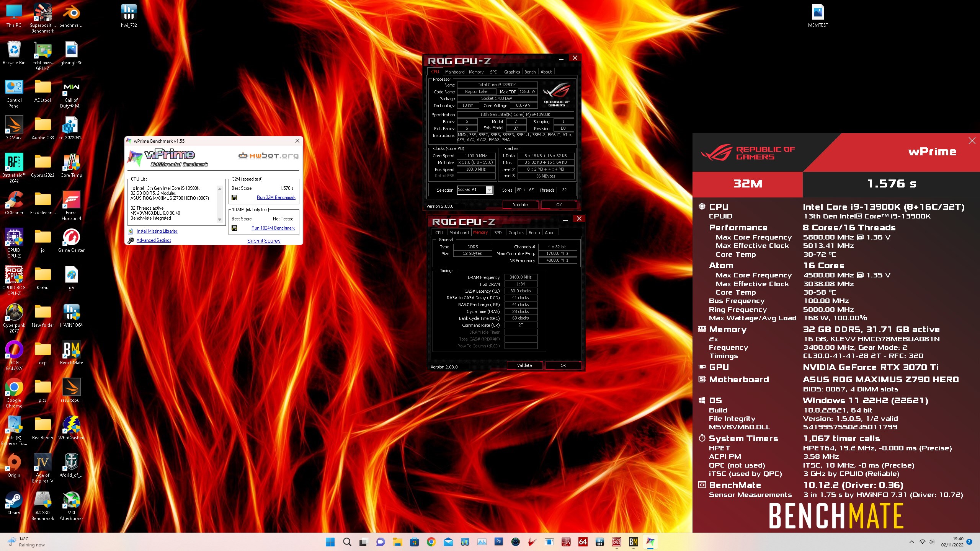This screenshot has height=551, width=980.
Task: Open MEMTEST file on desktop
Action: click(818, 15)
